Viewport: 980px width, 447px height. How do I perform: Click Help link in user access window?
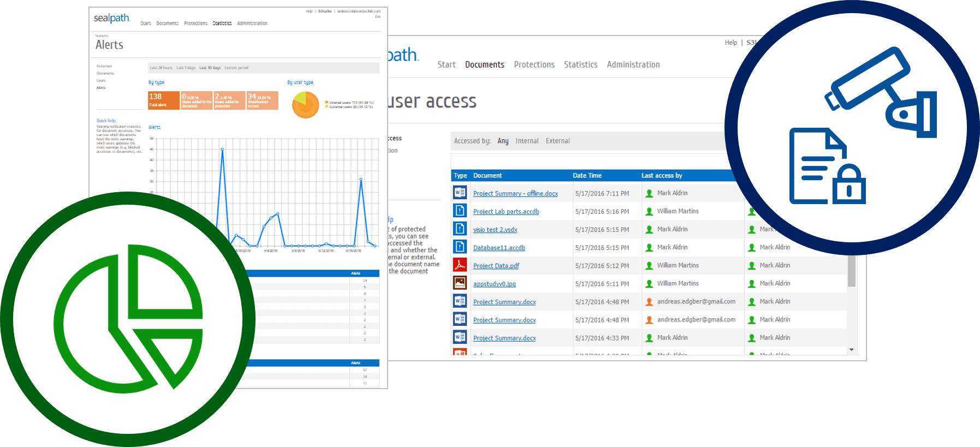tap(731, 43)
